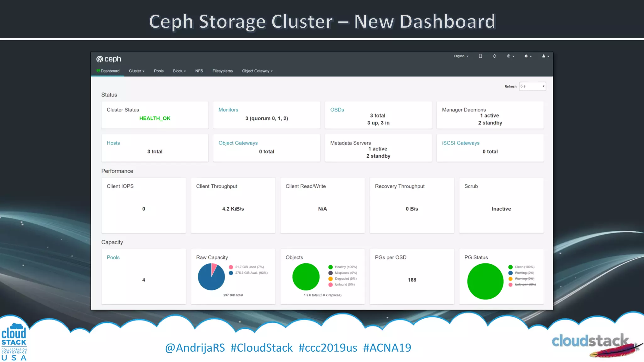
Task: Click the PG Status green pie chart
Action: [x=485, y=281]
